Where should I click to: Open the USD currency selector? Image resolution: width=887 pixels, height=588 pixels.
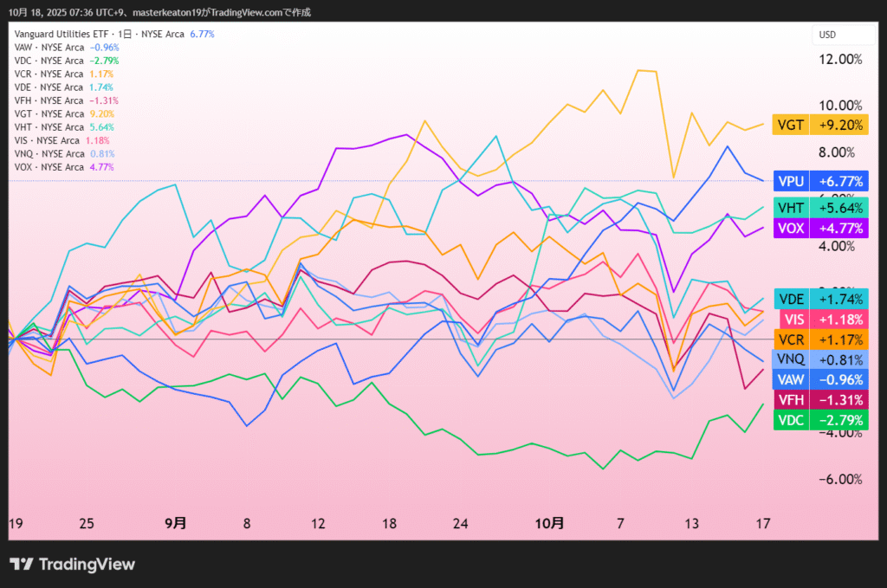pos(826,35)
